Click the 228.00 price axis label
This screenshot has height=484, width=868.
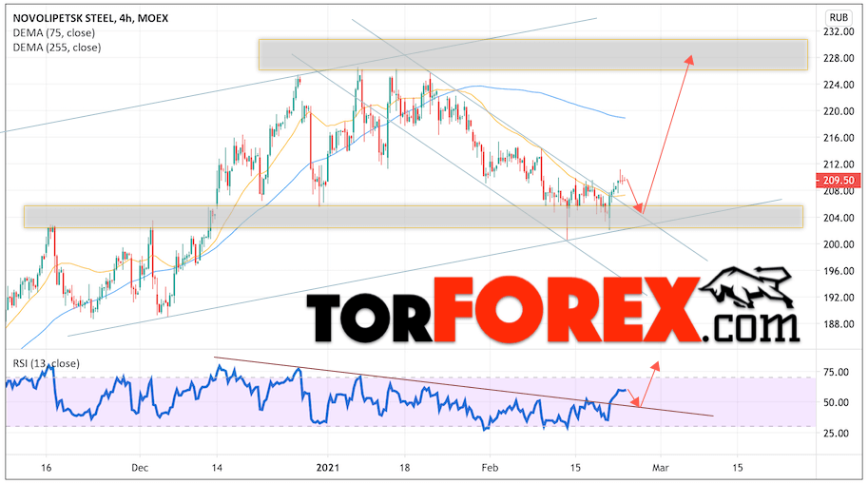(x=839, y=58)
